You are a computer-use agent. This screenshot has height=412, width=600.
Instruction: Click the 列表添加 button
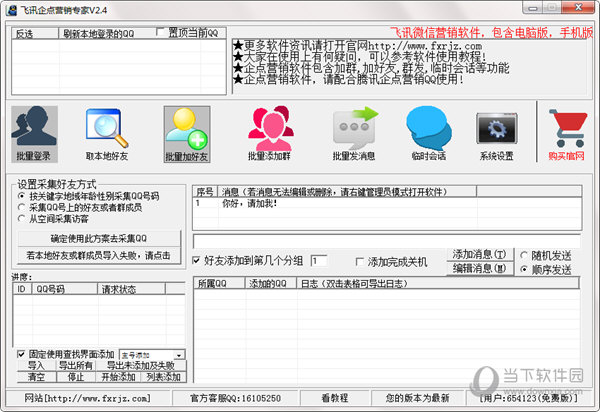(164, 377)
